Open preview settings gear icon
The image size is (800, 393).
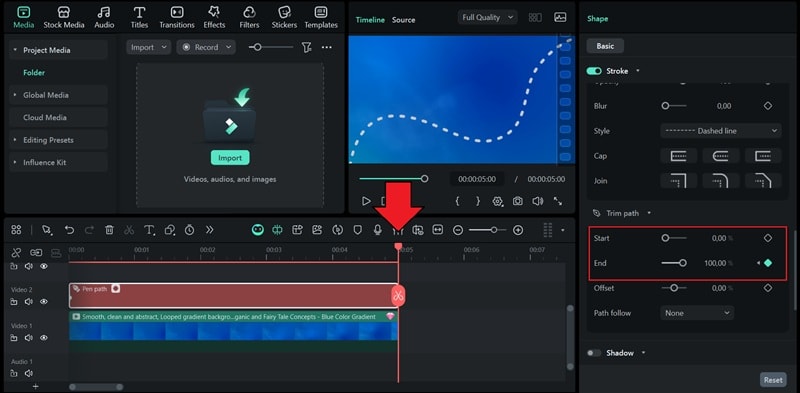(x=497, y=201)
